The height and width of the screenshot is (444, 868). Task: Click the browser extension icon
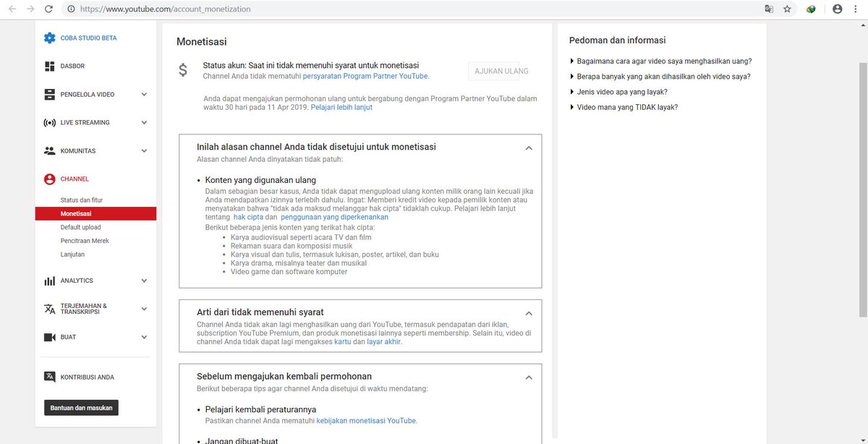pyautogui.click(x=812, y=9)
